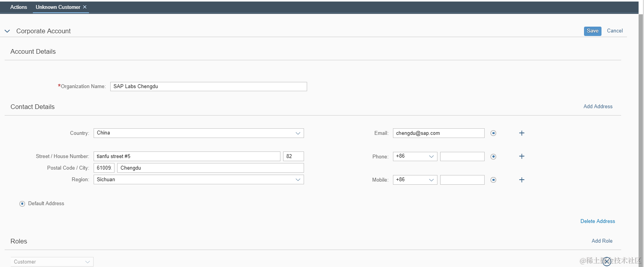Open the Phone country code dropdown
Image resolution: width=644 pixels, height=267 pixels.
415,156
